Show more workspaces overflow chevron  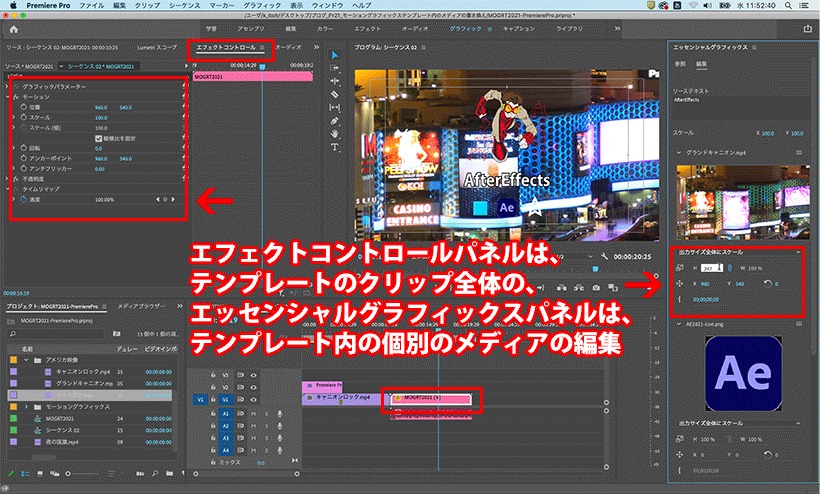click(x=617, y=29)
